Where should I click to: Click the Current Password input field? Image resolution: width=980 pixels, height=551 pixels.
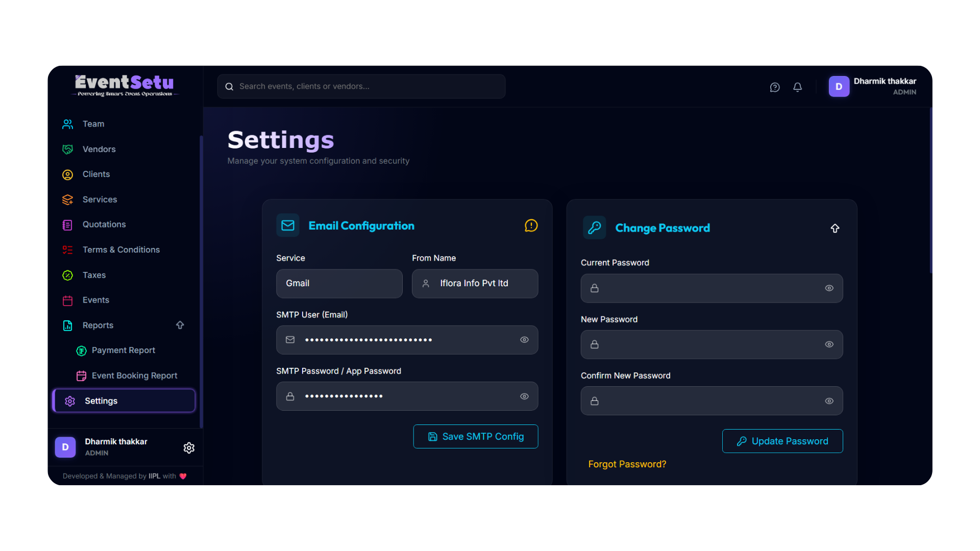coord(712,288)
